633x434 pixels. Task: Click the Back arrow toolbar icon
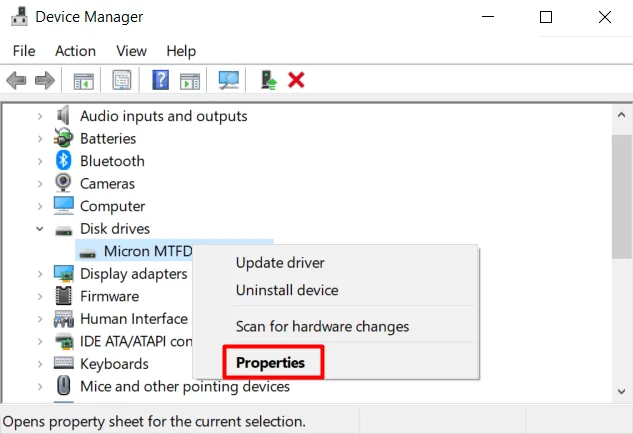point(17,80)
